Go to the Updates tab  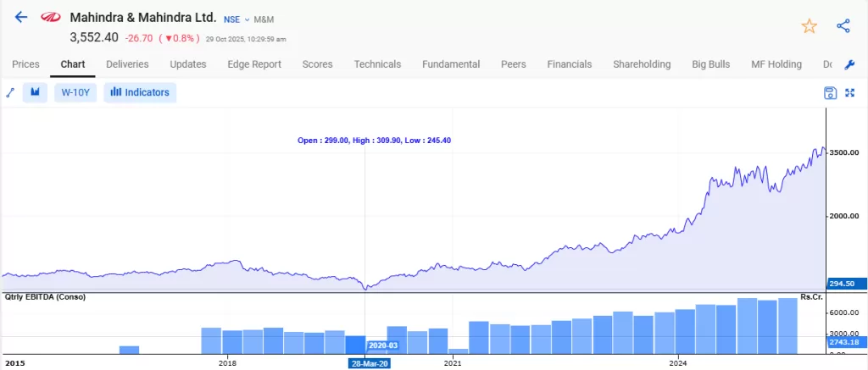pos(188,64)
